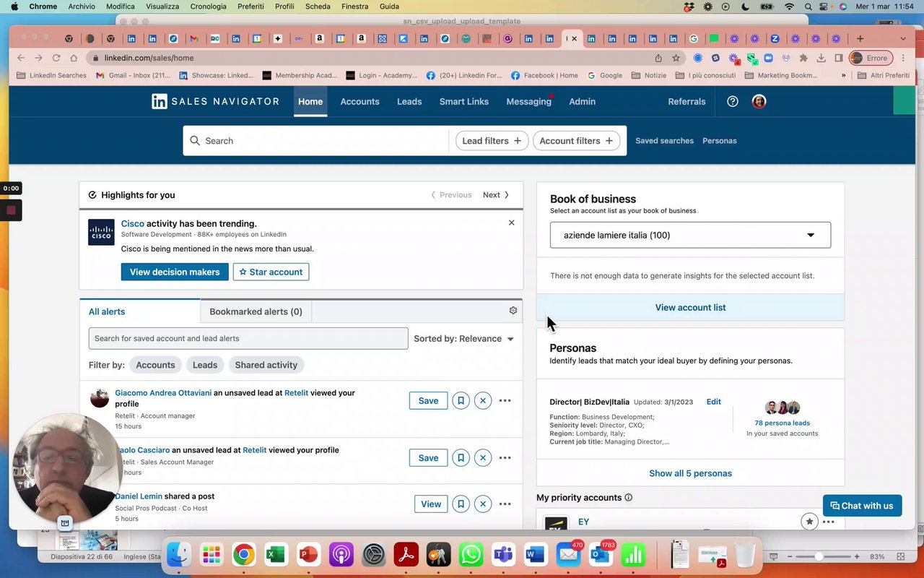The width and height of the screenshot is (924, 578).
Task: Click Star account button for Cisco
Action: pos(271,272)
